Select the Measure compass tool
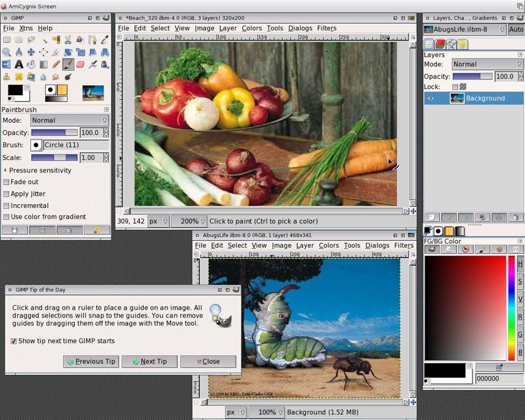Viewport: 525px width, 420px height. click(19, 52)
